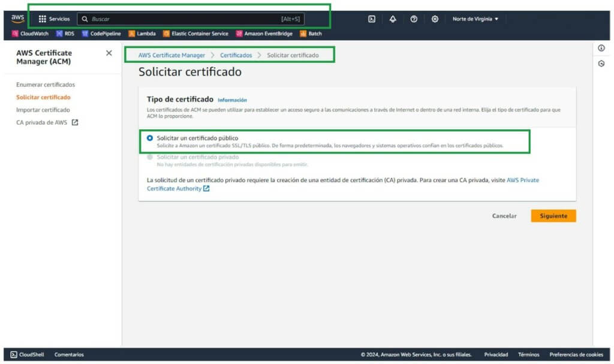614x364 pixels.
Task: Open the settings gear icon
Action: [x=435, y=19]
